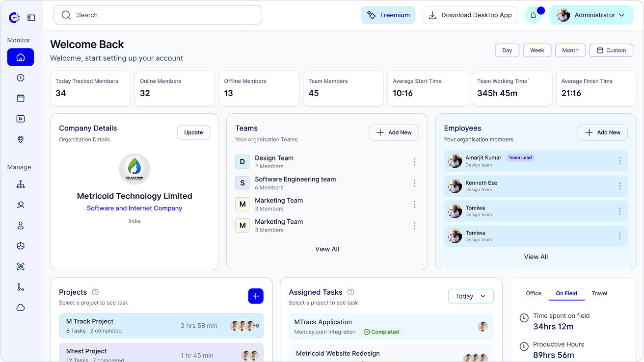Viewport: 644px width, 362px height.
Task: Click the Average Start Time card
Action: coord(428,88)
